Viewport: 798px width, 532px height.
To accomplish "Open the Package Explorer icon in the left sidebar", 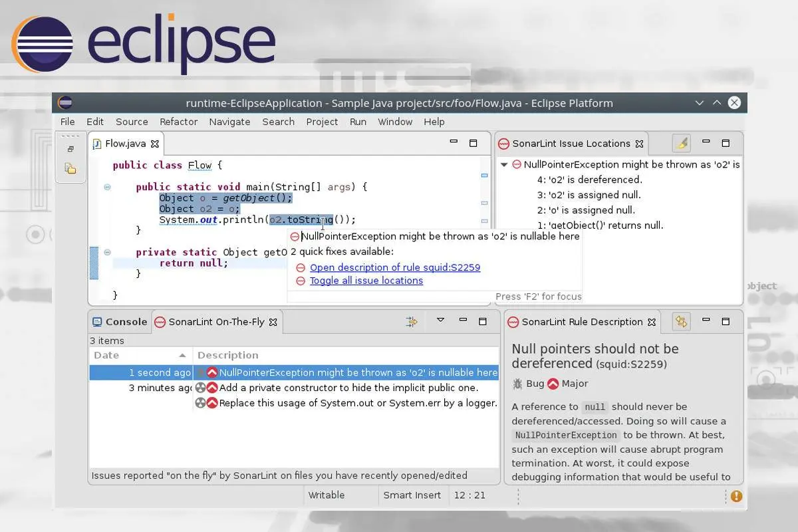I will [70, 168].
